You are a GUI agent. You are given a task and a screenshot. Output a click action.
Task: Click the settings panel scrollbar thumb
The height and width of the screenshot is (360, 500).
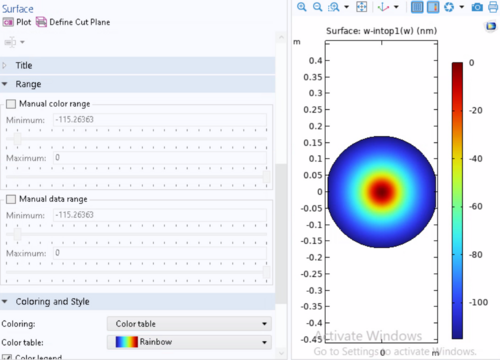point(281,233)
